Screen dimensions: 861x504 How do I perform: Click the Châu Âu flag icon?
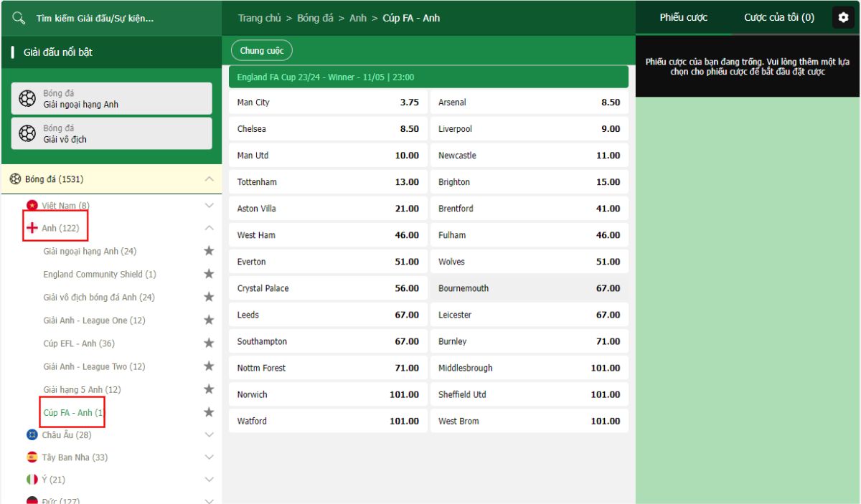[32, 435]
